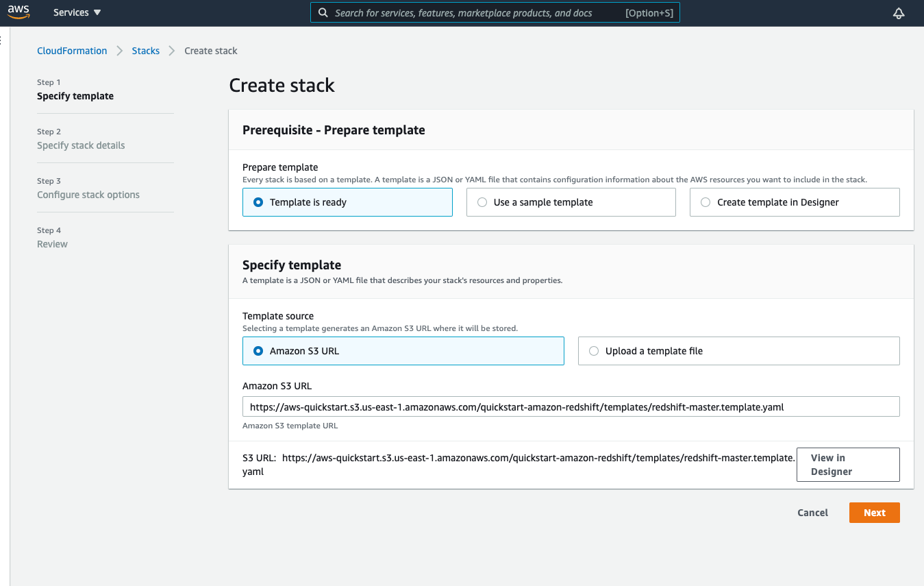Select the Amazon S3 URL source option

(x=403, y=351)
